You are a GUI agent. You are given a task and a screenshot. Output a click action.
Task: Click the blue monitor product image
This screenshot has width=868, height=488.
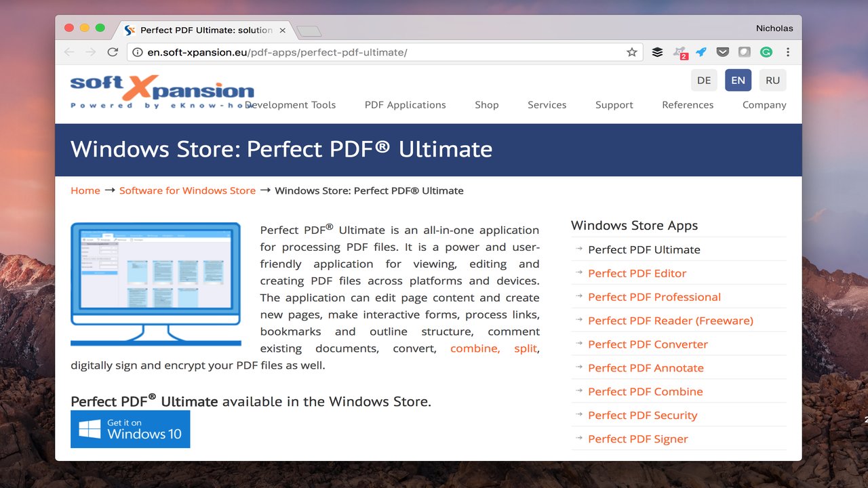click(156, 284)
